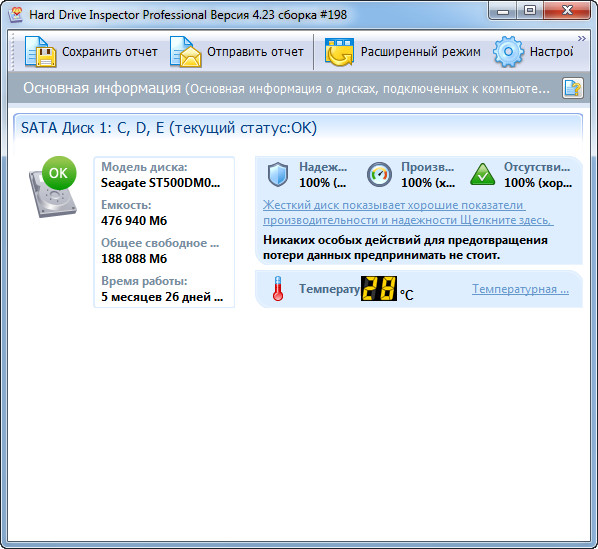Click the 28 temperature digital display
The image size is (598, 549).
click(379, 289)
